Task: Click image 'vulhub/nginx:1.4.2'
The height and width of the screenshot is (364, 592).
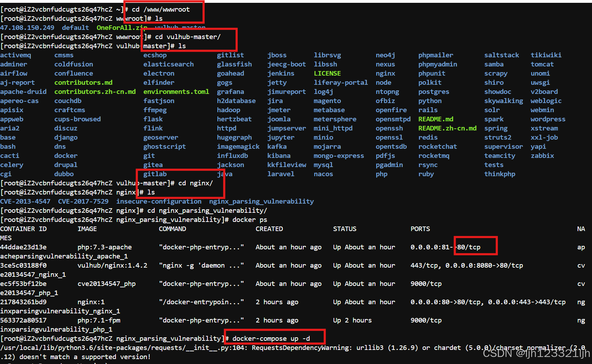Action: coord(112,266)
